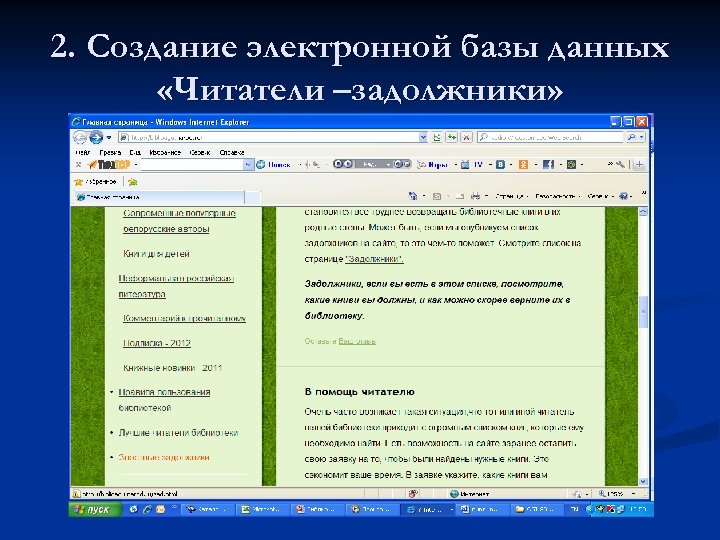Expand the address bar history dropdown

423,137
